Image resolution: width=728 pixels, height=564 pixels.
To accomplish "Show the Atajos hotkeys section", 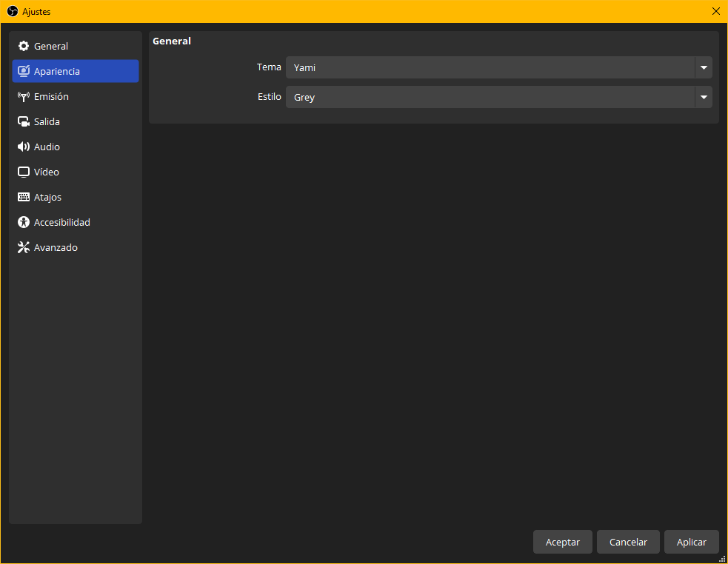I will (76, 198).
